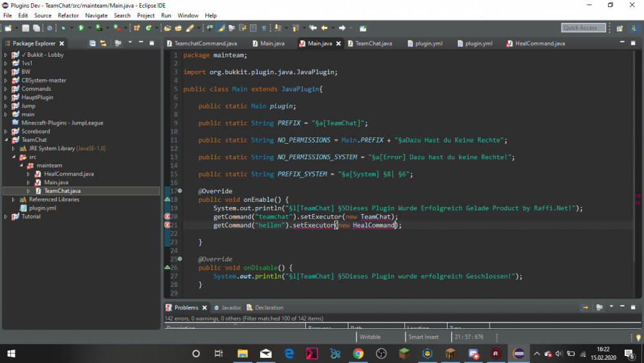Switch to TeamchatCommand.java editor tab

pos(202,43)
